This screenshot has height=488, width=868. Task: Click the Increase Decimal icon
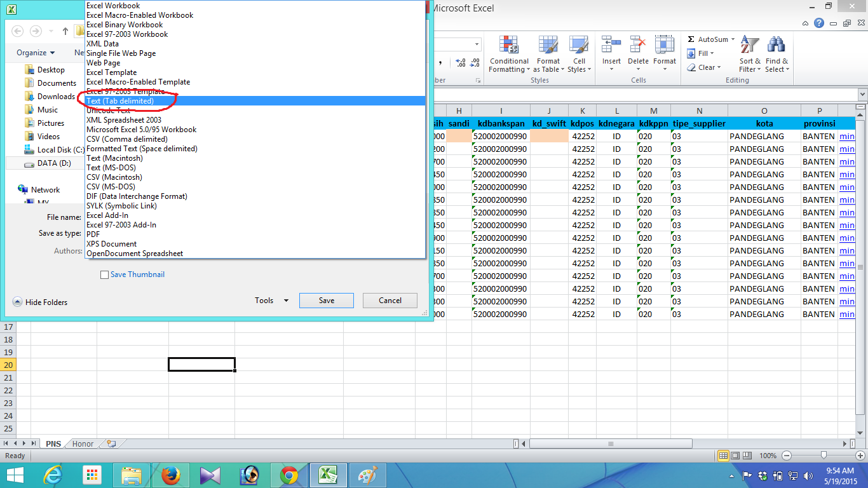click(x=461, y=63)
